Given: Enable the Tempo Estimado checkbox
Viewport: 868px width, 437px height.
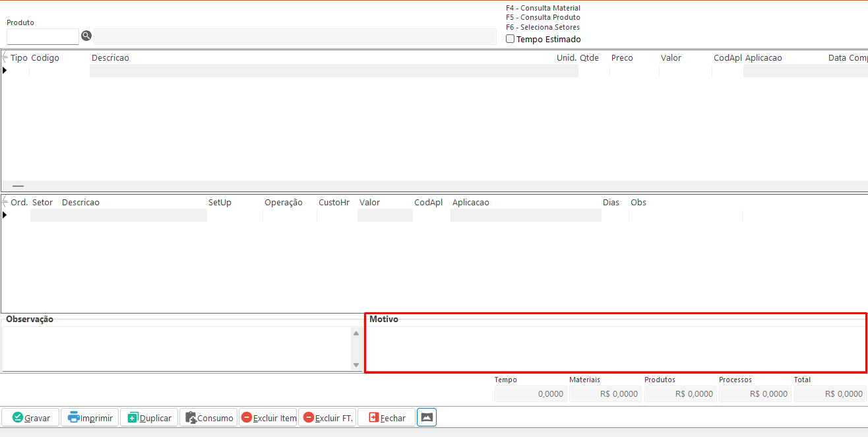Looking at the screenshot, I should pyautogui.click(x=510, y=39).
